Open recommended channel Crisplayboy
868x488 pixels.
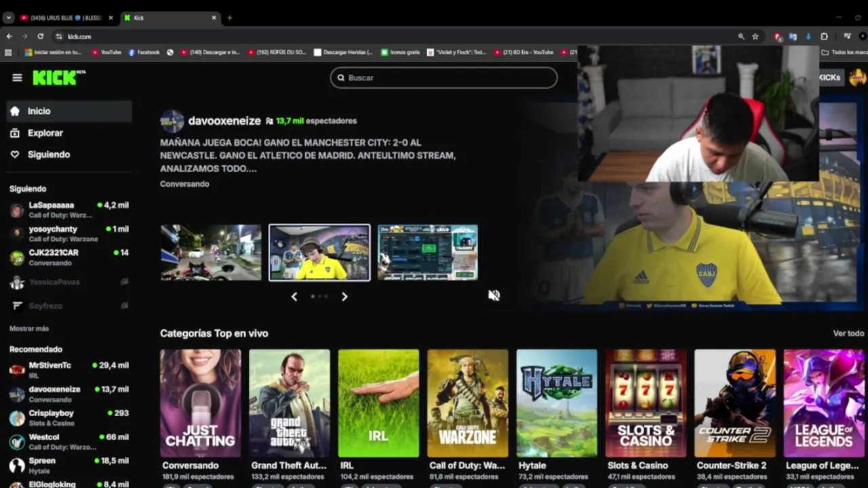[69, 418]
